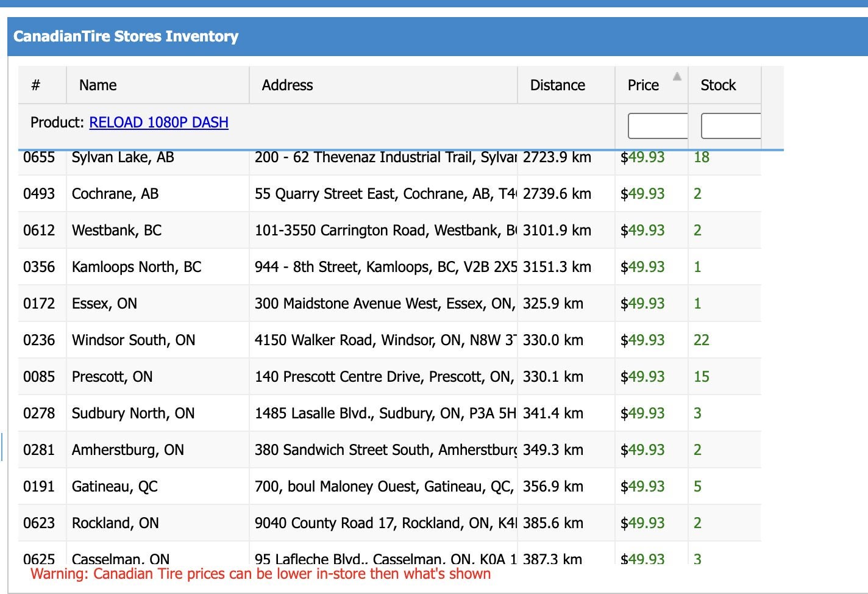Open the RELOAD 1080P DASH product link
Screen dimensions: 868x594
click(158, 123)
